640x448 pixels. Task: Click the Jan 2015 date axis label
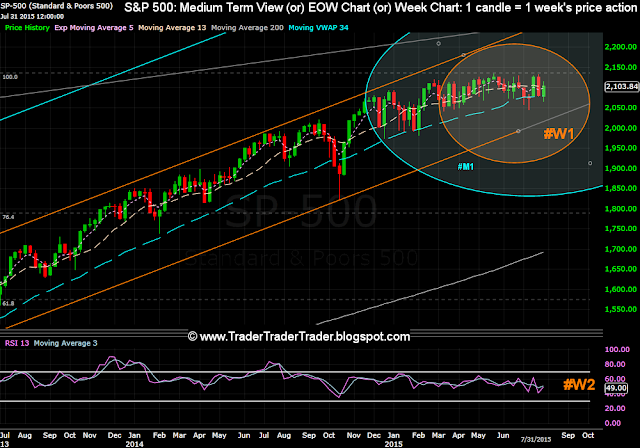pyautogui.click(x=394, y=439)
